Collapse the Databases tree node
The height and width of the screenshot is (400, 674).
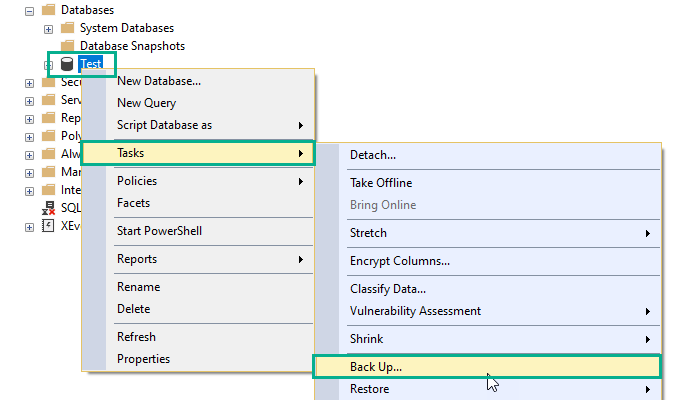pos(30,9)
